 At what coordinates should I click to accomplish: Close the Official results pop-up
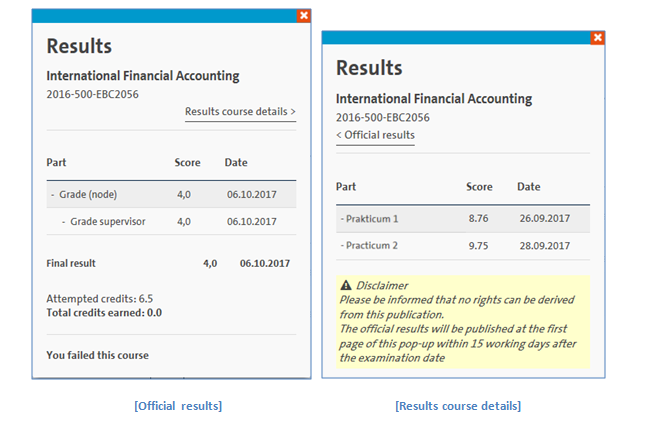click(x=304, y=16)
